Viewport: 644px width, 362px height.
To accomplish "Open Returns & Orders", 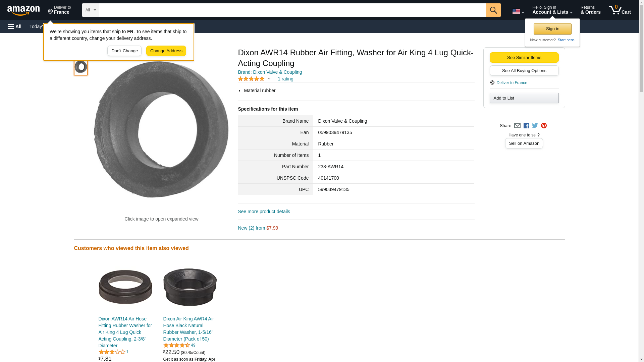I will (590, 10).
